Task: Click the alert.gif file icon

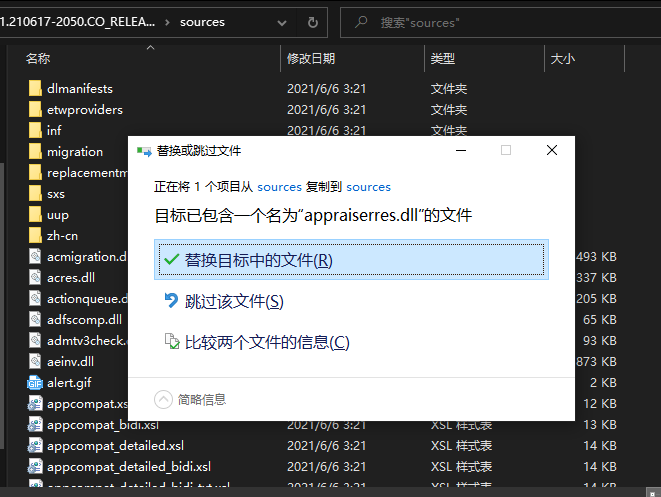Action: click(35, 383)
